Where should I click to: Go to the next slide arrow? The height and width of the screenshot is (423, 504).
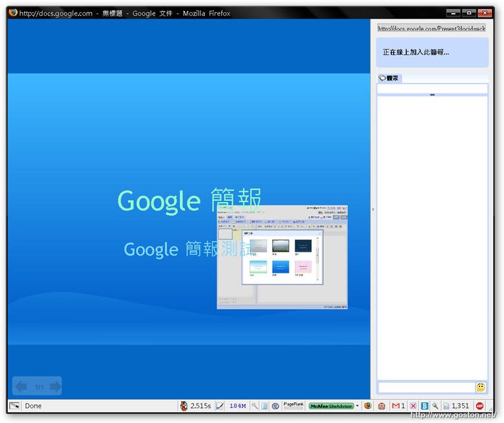(x=55, y=386)
